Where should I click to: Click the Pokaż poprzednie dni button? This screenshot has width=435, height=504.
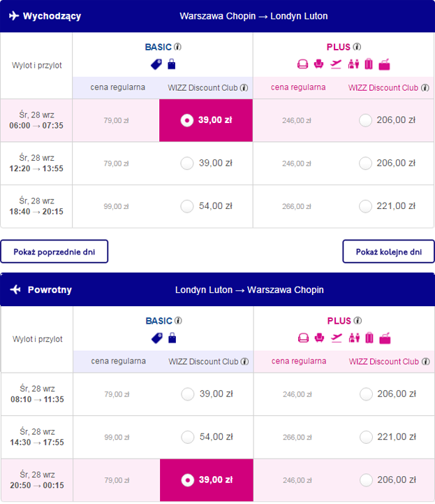point(54,252)
